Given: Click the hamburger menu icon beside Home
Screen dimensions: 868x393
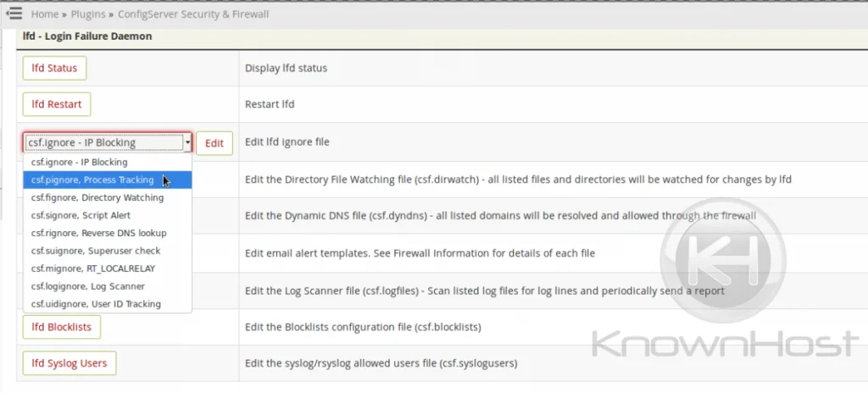Looking at the screenshot, I should [x=14, y=14].
